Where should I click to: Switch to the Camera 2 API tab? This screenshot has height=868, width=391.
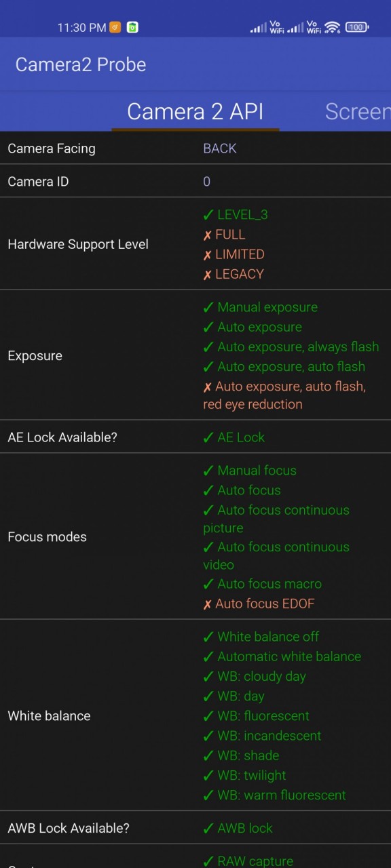click(195, 111)
